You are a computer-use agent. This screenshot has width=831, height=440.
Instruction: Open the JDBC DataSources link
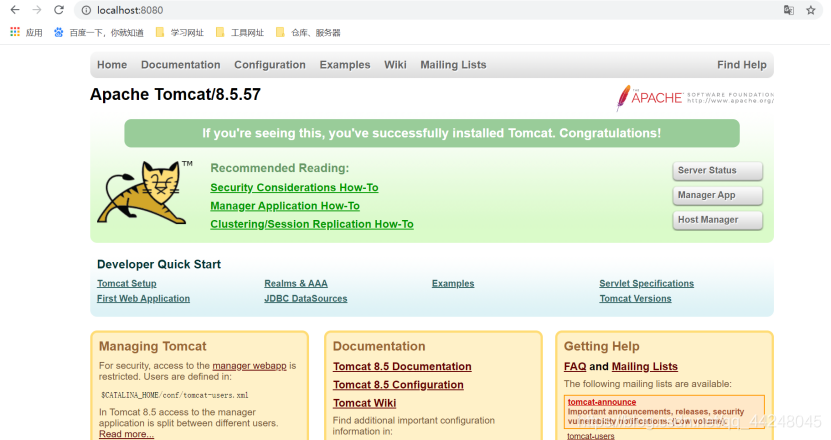pos(306,298)
